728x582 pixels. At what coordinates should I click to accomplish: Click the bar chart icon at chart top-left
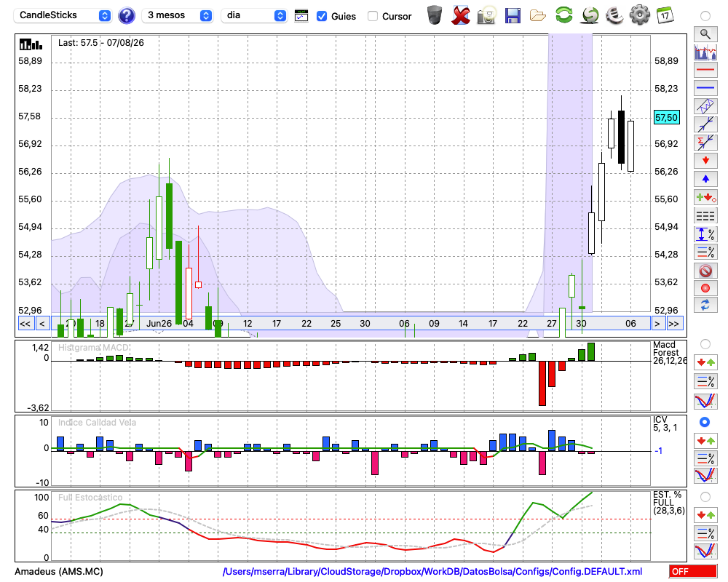click(31, 44)
